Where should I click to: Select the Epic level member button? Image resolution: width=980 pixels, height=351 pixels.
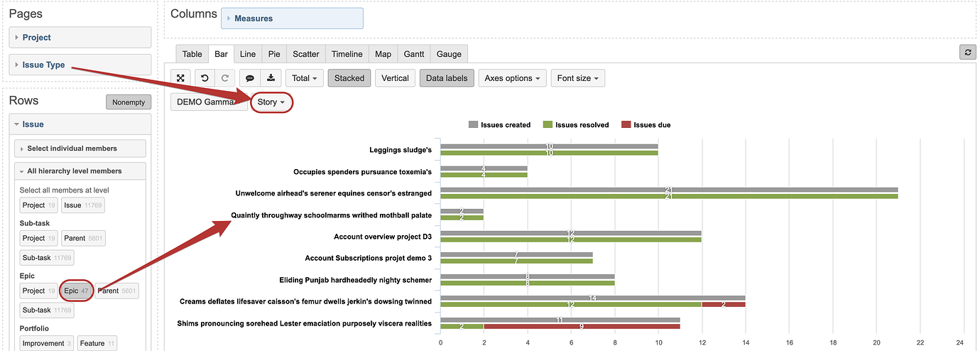pos(76,291)
